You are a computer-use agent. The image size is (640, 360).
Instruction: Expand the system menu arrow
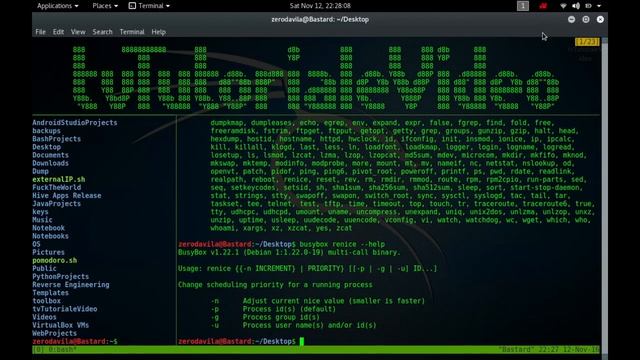(599, 6)
